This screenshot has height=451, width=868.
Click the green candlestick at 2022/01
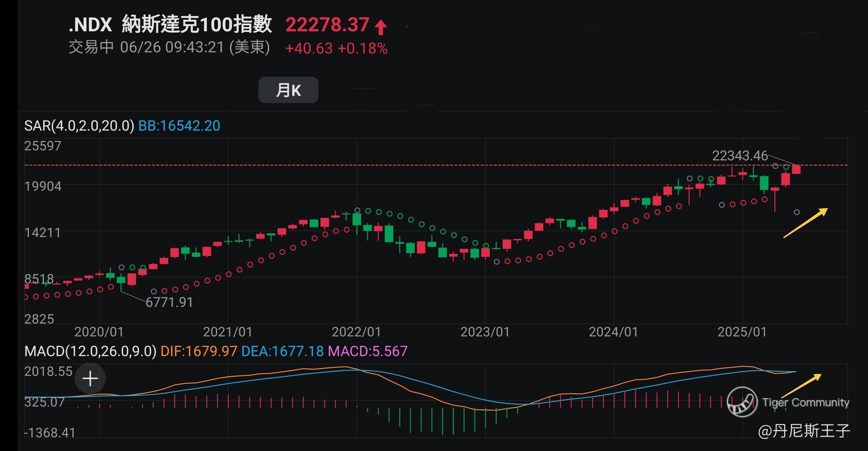click(x=357, y=220)
